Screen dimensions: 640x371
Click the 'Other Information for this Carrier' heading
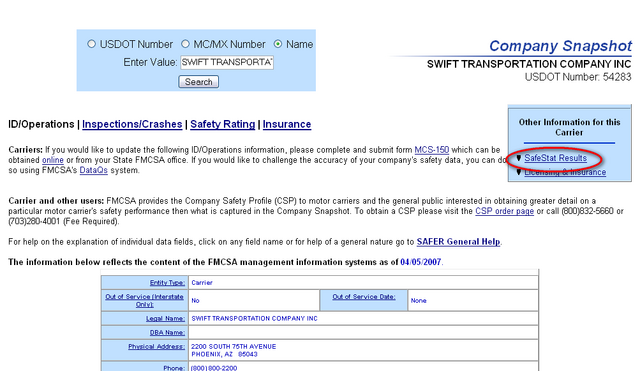tap(569, 127)
